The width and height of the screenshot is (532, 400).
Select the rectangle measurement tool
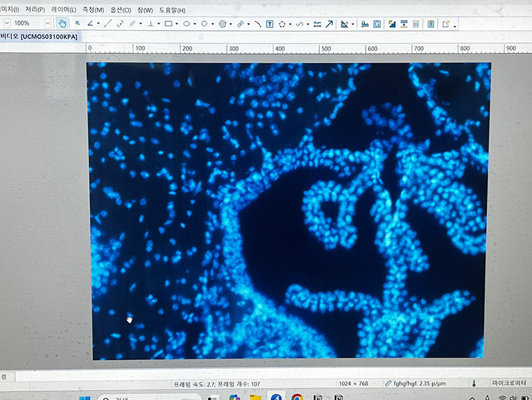[168, 23]
